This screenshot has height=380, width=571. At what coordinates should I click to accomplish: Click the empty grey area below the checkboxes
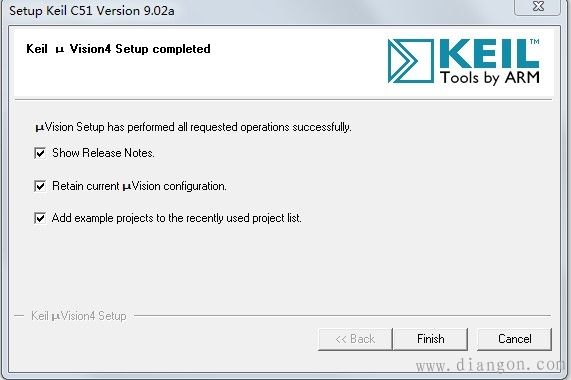pyautogui.click(x=284, y=269)
